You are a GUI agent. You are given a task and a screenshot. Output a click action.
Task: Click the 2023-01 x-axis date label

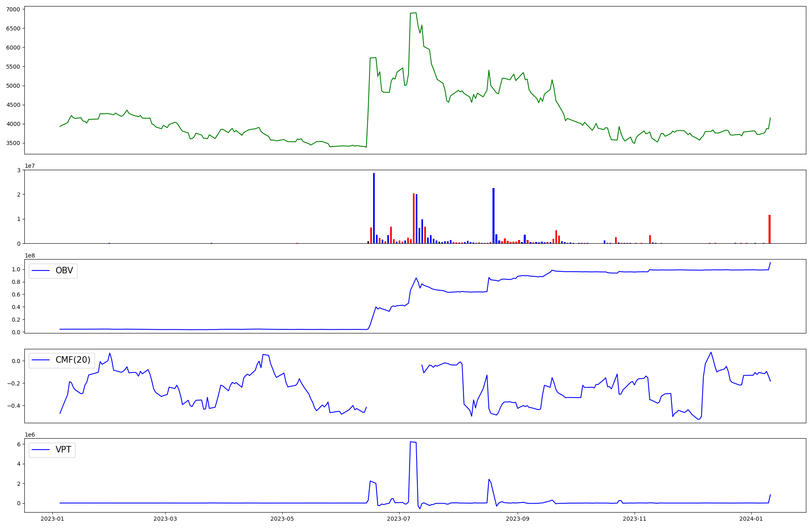(x=53, y=519)
